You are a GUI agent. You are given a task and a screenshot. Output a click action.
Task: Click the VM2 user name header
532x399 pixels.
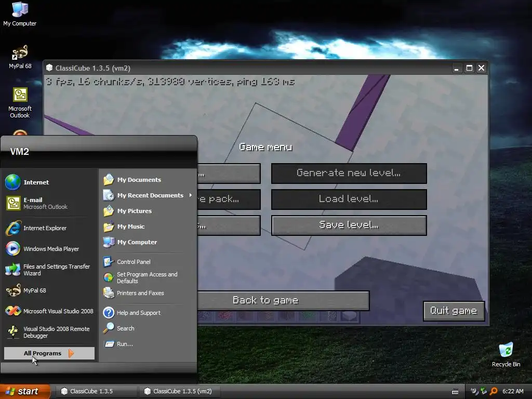(x=20, y=151)
